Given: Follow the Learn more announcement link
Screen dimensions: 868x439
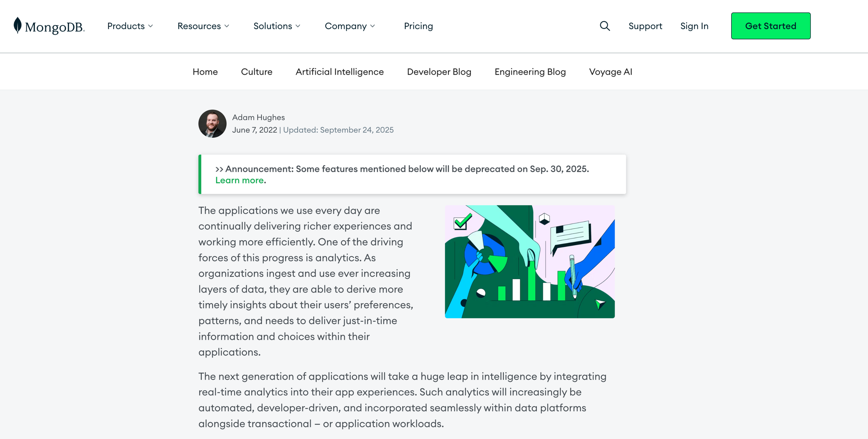Looking at the screenshot, I should (240, 180).
